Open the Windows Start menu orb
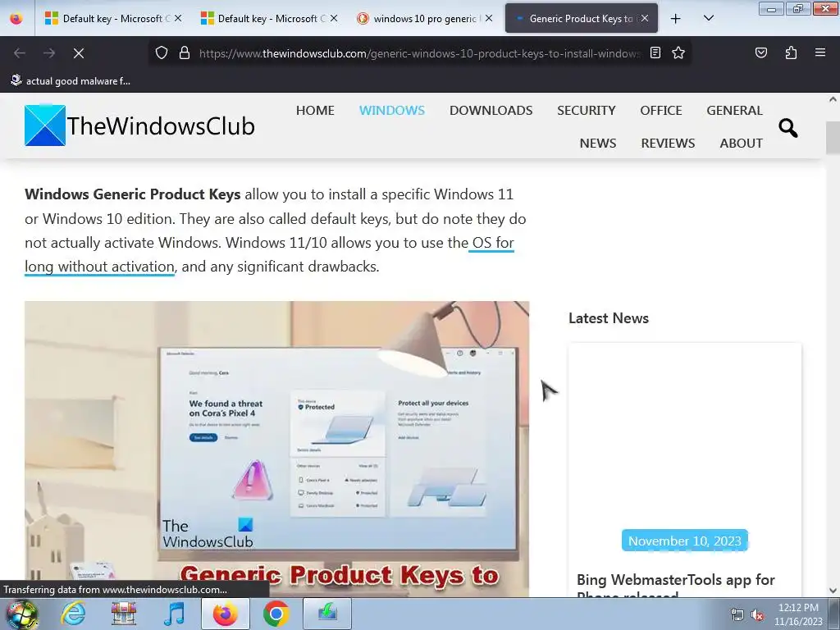Image resolution: width=840 pixels, height=630 pixels. (21, 614)
